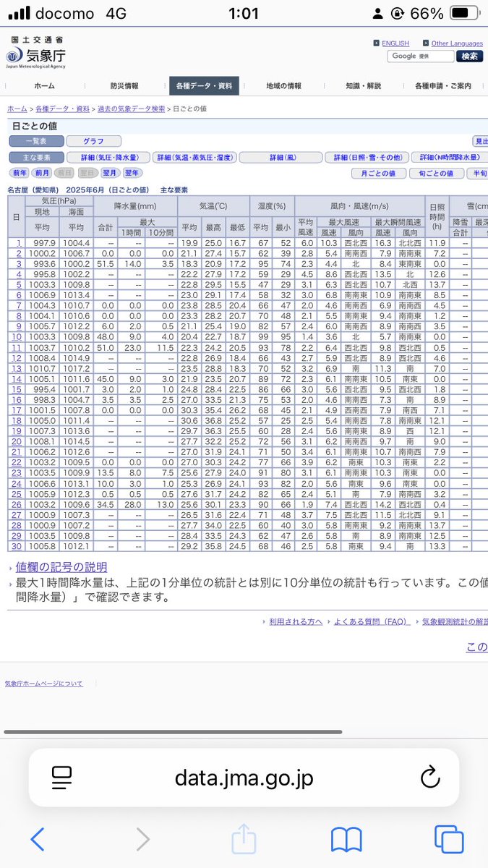Open the Other Languages link
The width and height of the screenshot is (488, 868).
coord(457,43)
